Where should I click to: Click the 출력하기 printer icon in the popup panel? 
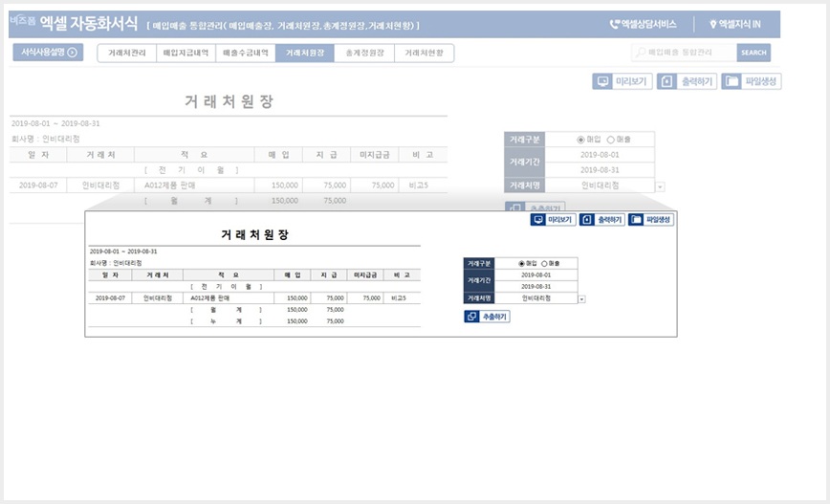coord(587,220)
